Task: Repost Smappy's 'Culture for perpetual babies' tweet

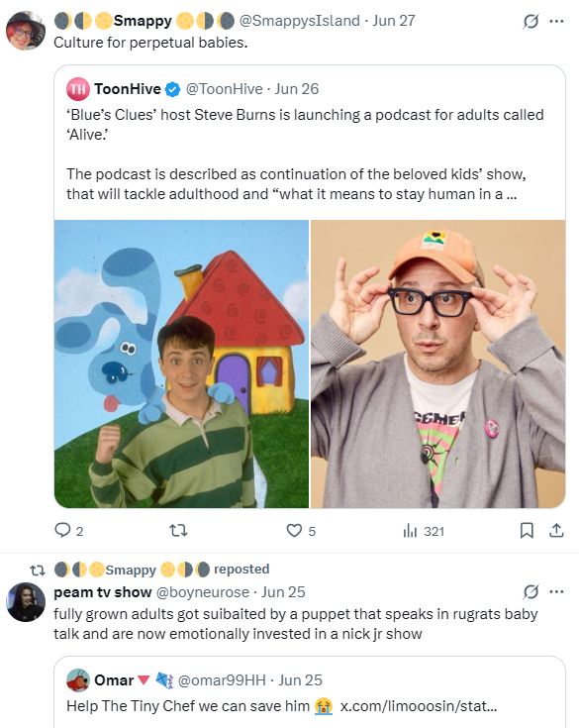Action: (x=178, y=530)
